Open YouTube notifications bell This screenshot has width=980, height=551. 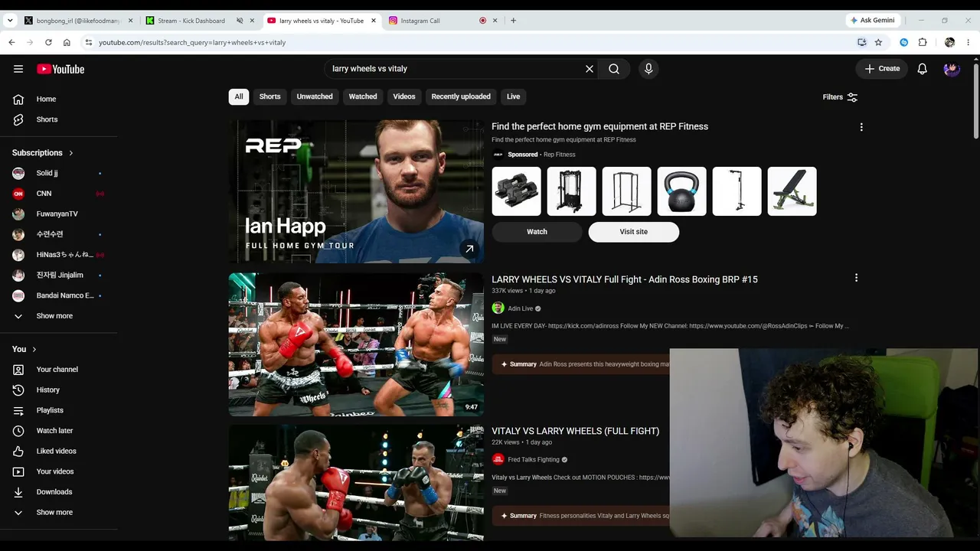click(x=923, y=69)
